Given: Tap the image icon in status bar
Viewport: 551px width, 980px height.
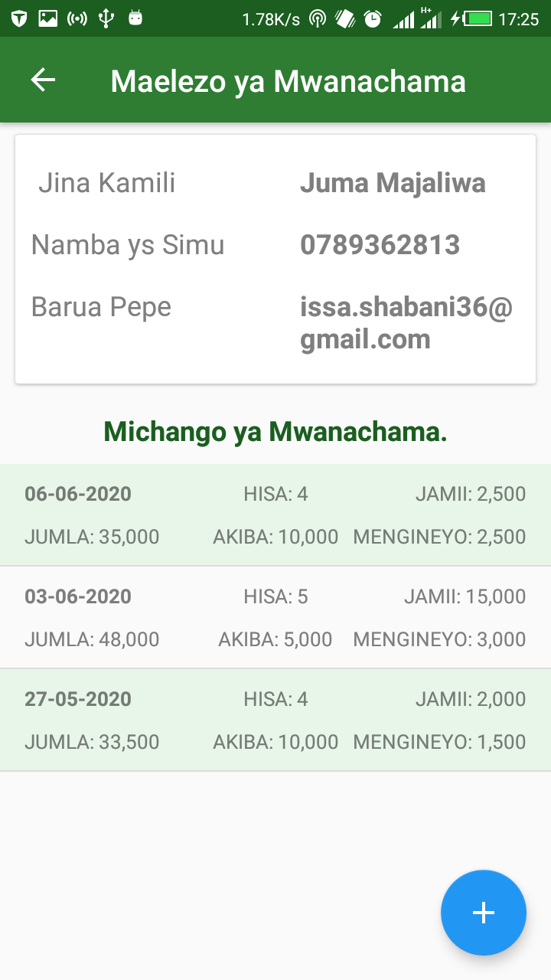Looking at the screenshot, I should tap(47, 18).
